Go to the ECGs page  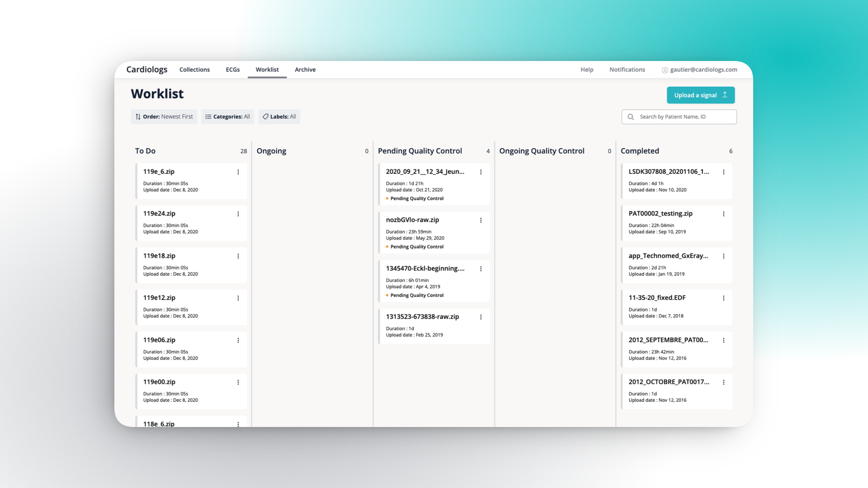click(x=232, y=70)
